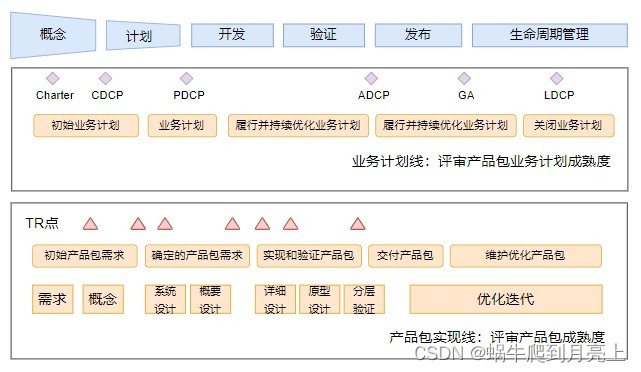Click the 概念 phase trapezoid at top
The height and width of the screenshot is (372, 641).
click(53, 35)
